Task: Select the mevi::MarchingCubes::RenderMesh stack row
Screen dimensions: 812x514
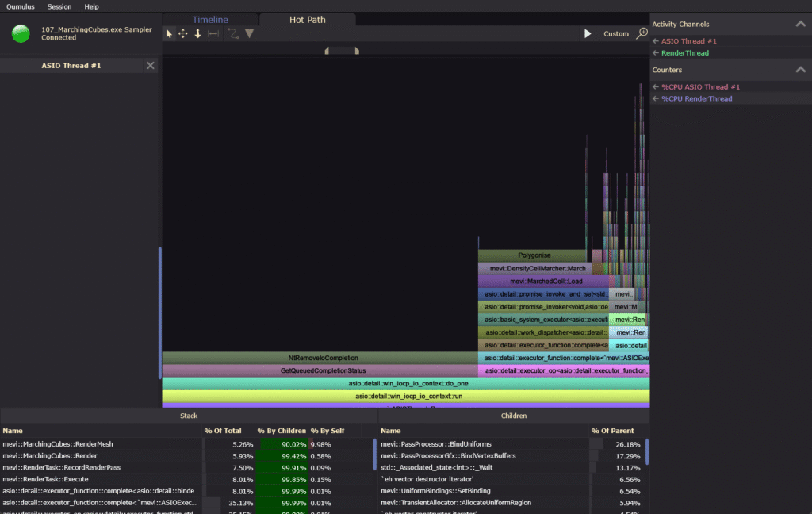Action: pos(57,444)
